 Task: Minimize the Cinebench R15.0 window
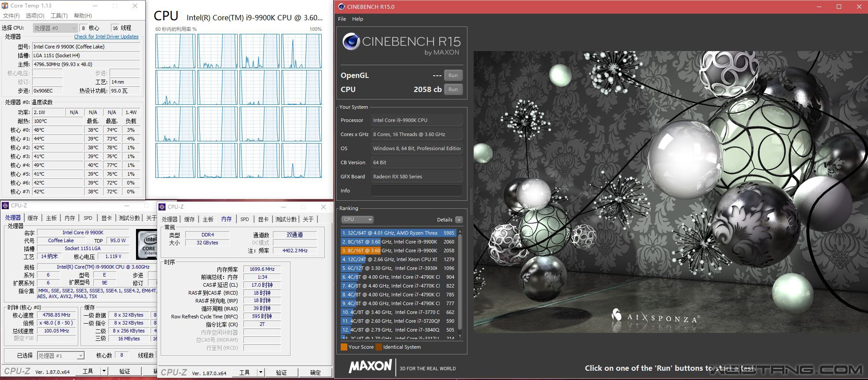click(820, 7)
